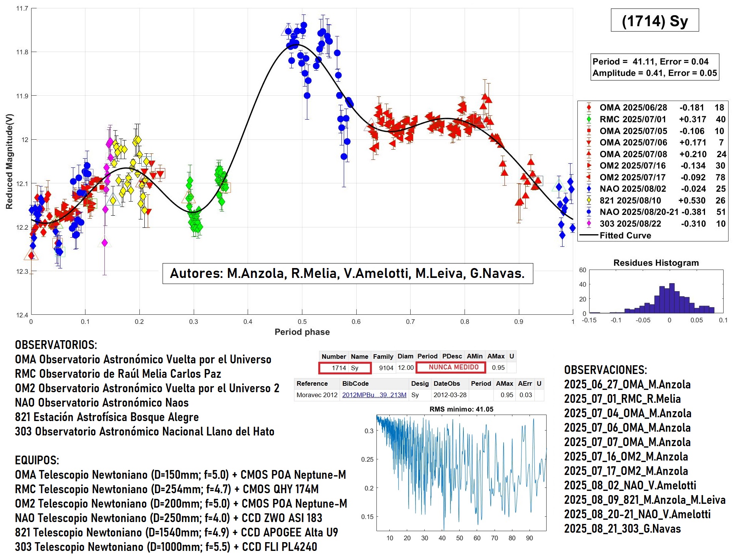Click the right-pointing triangle OM2 2025/07/16 legend marker

tap(589, 166)
